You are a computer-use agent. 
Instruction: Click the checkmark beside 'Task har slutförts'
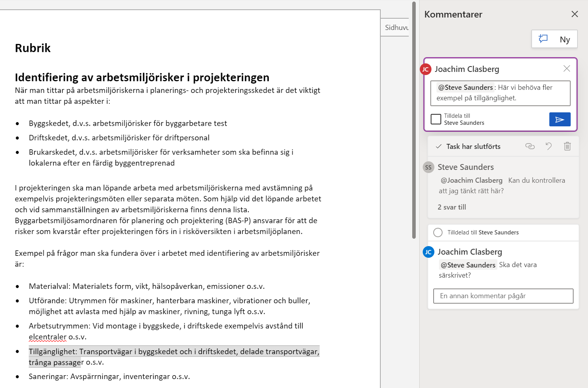(439, 147)
